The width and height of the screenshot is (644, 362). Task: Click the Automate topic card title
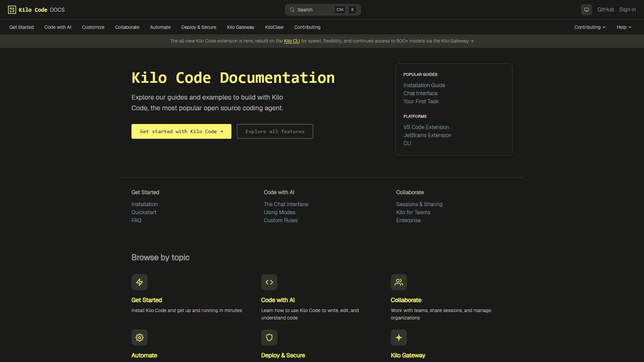[144, 355]
